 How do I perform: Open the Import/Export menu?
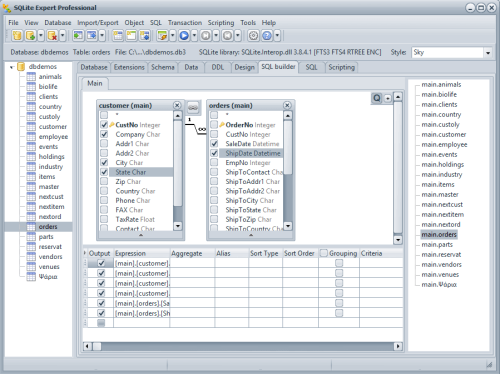coord(98,23)
